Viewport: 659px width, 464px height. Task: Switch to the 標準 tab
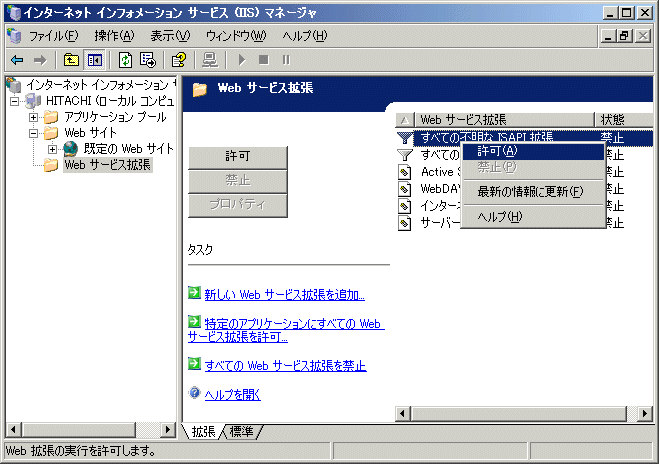point(242,432)
